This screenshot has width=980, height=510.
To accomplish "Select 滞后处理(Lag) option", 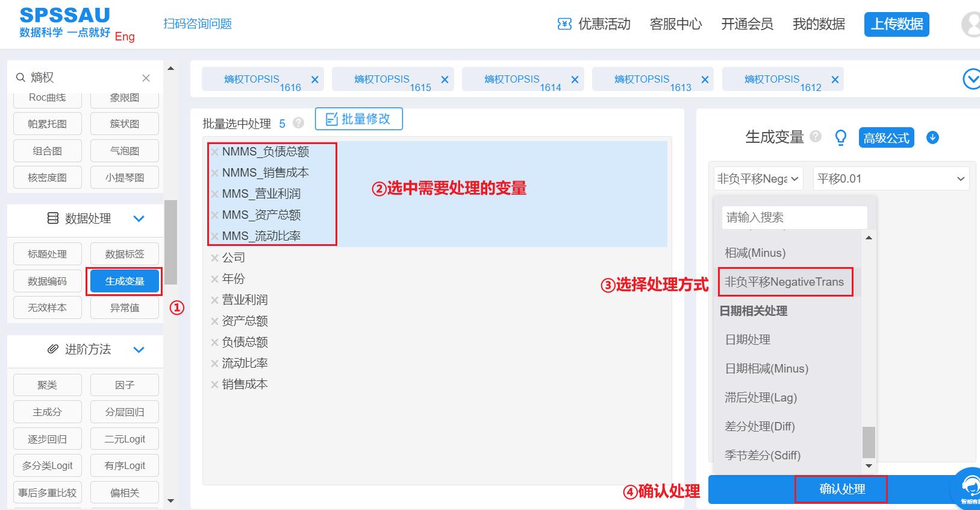I will 761,398.
